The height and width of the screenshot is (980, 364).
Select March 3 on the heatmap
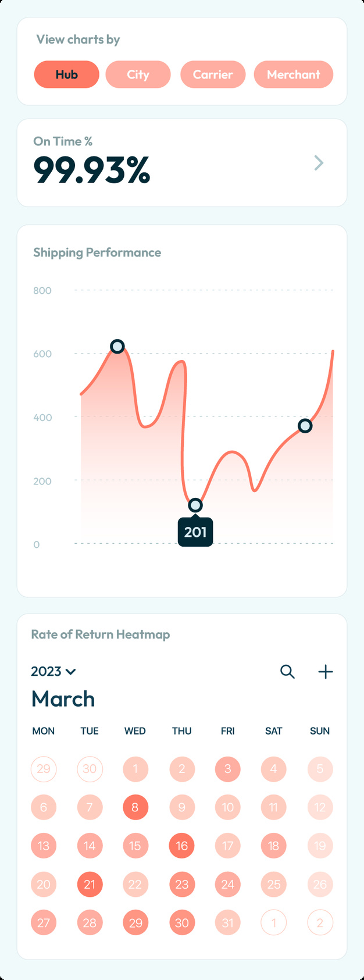coord(228,769)
